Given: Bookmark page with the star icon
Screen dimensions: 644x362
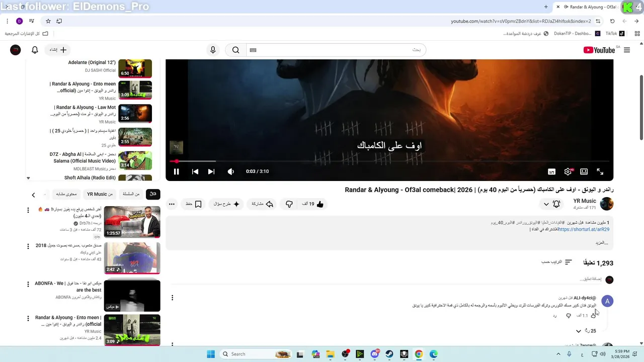Looking at the screenshot, I should (48, 21).
